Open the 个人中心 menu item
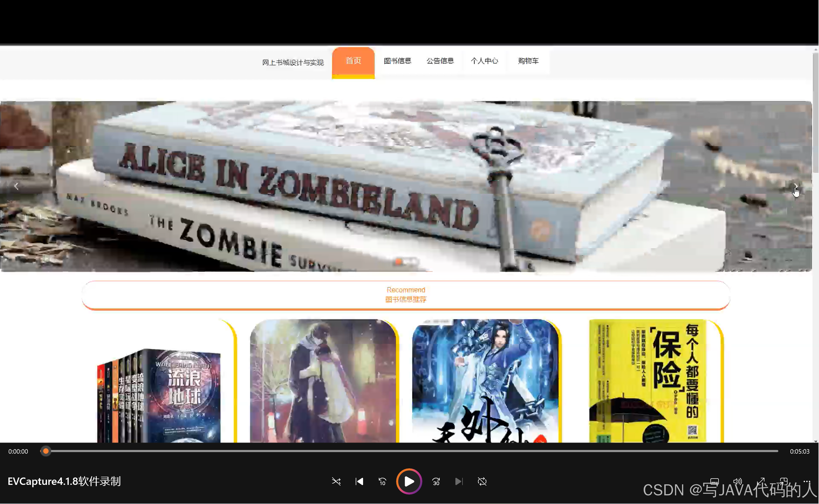 pyautogui.click(x=484, y=61)
